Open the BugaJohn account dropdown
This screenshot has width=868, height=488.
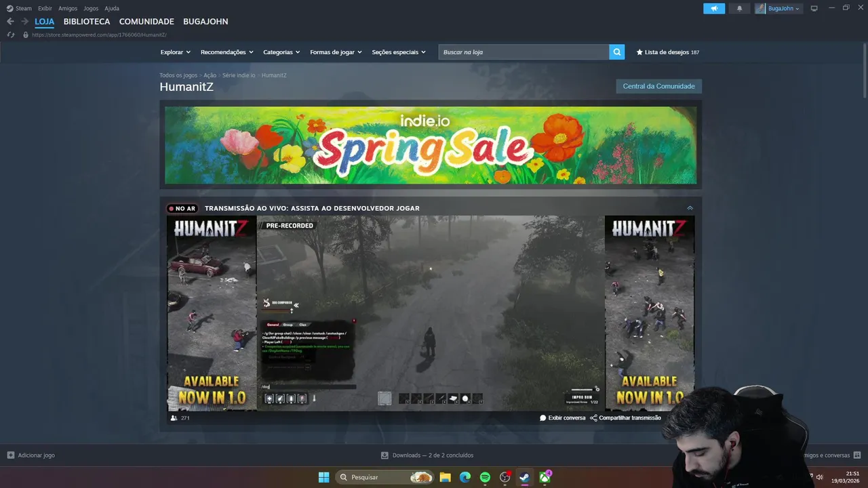778,8
